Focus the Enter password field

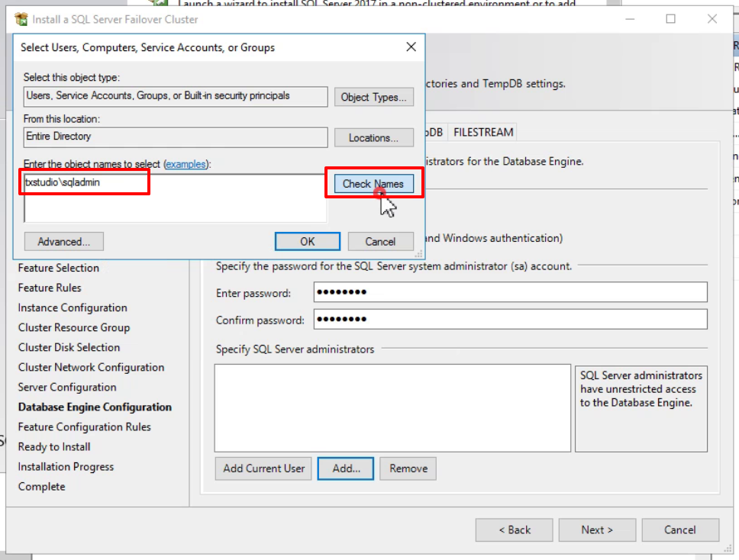tap(511, 292)
